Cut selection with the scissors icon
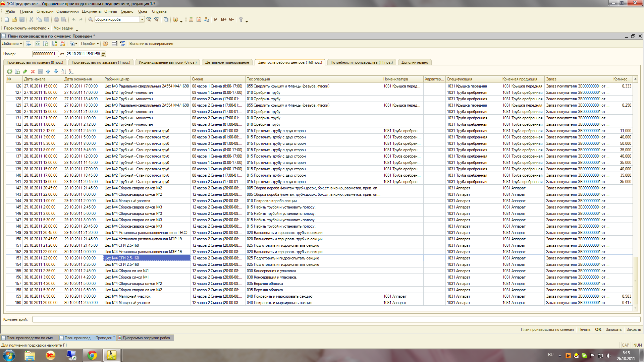 point(31,19)
